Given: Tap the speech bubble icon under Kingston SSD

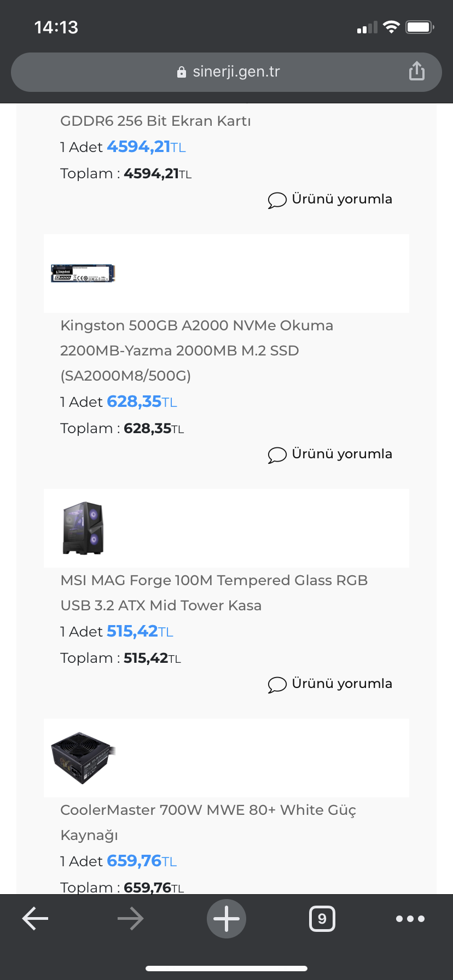Looking at the screenshot, I should click(277, 455).
